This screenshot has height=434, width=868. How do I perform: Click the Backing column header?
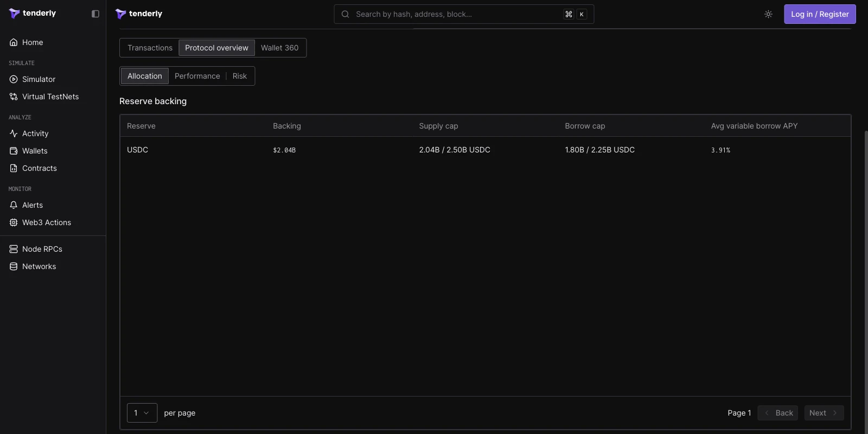click(x=287, y=126)
